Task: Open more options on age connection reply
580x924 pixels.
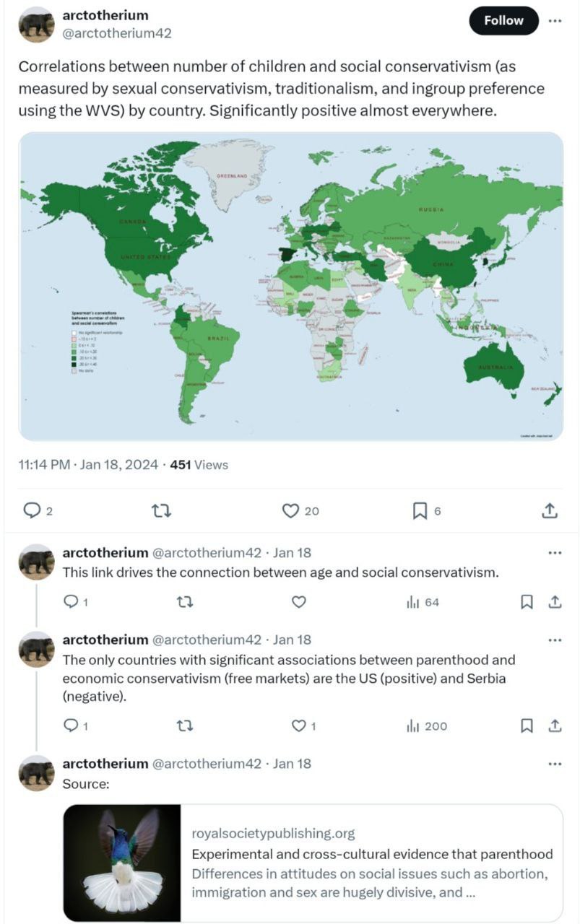Action: (555, 553)
